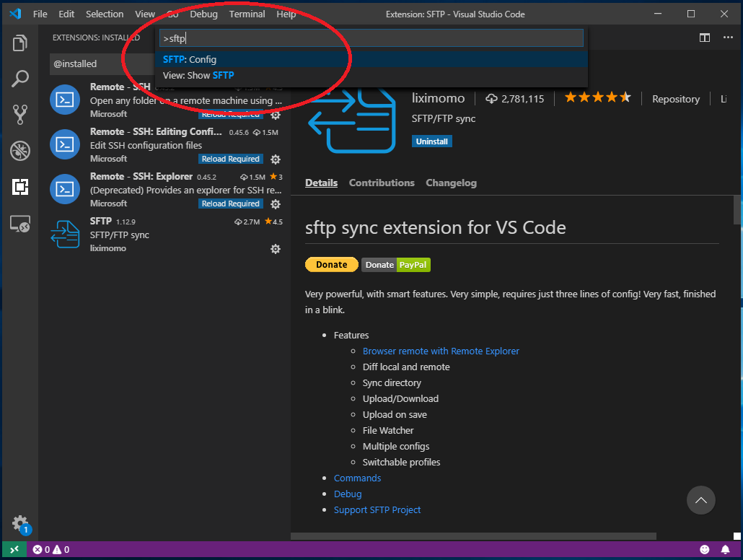
Task: Open the gear menu for Remote - SSH extension
Action: click(x=276, y=115)
